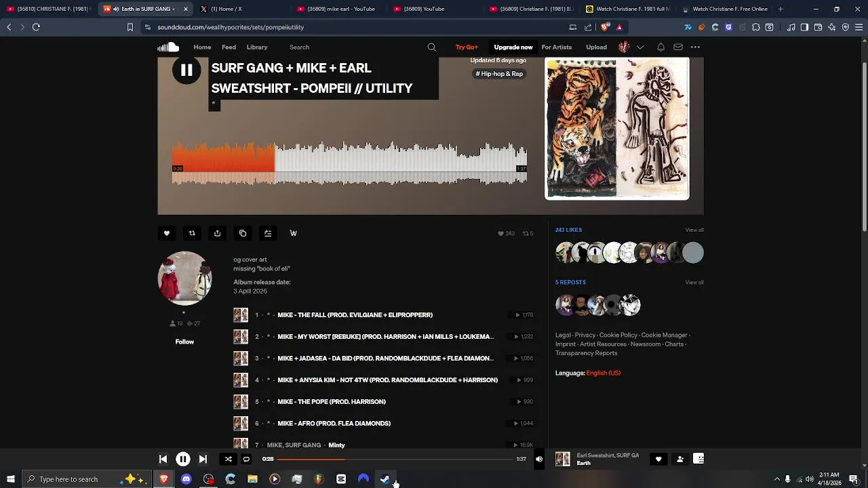Pause track in bottom player bar

pos(182,459)
